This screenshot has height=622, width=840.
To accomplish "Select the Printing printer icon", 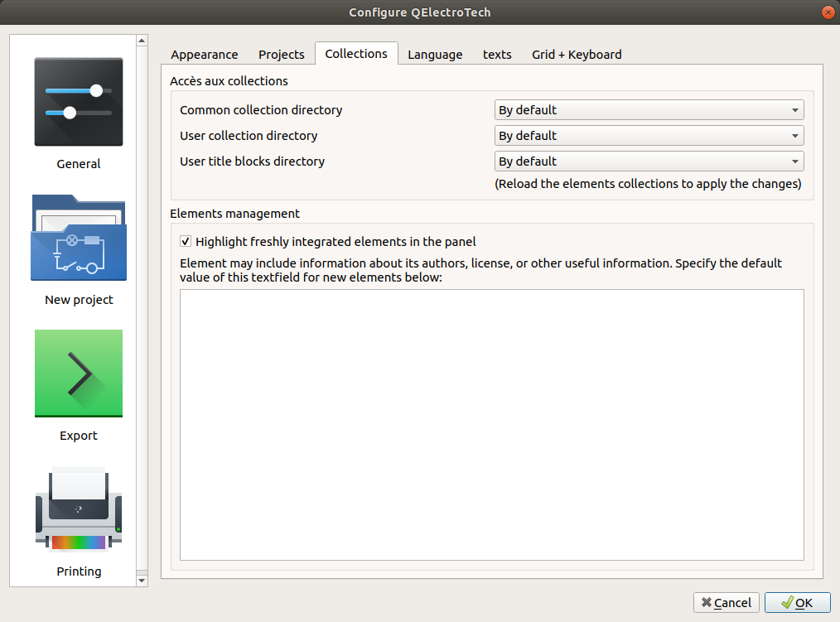I will click(78, 509).
